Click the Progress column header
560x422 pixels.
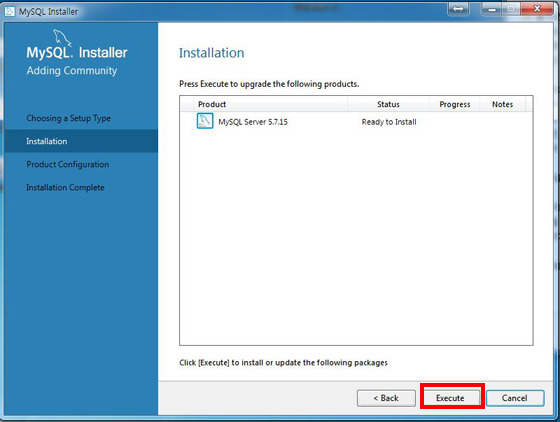point(455,104)
